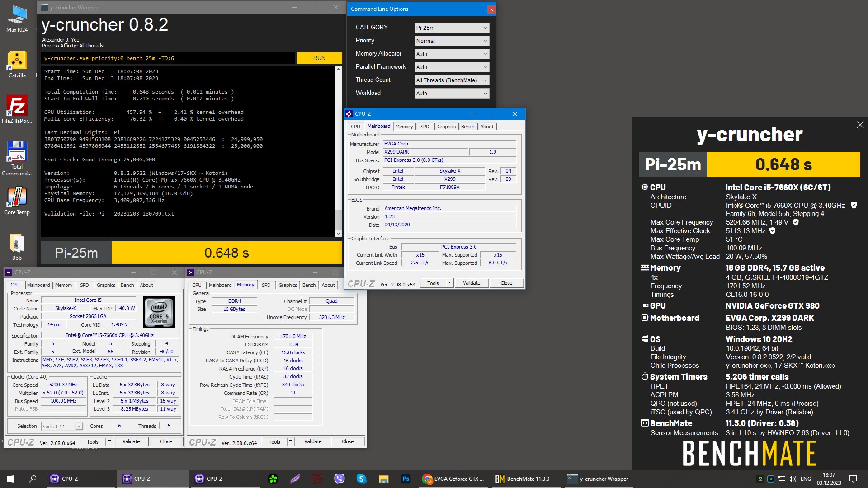Viewport: 868px width, 488px height.
Task: Open the notification center icon
Action: coord(853,479)
